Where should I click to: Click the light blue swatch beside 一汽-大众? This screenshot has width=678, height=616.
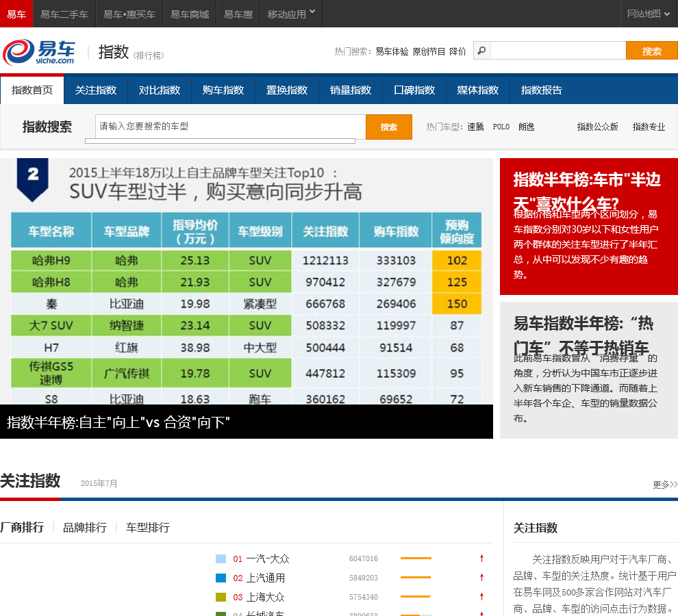221,559
